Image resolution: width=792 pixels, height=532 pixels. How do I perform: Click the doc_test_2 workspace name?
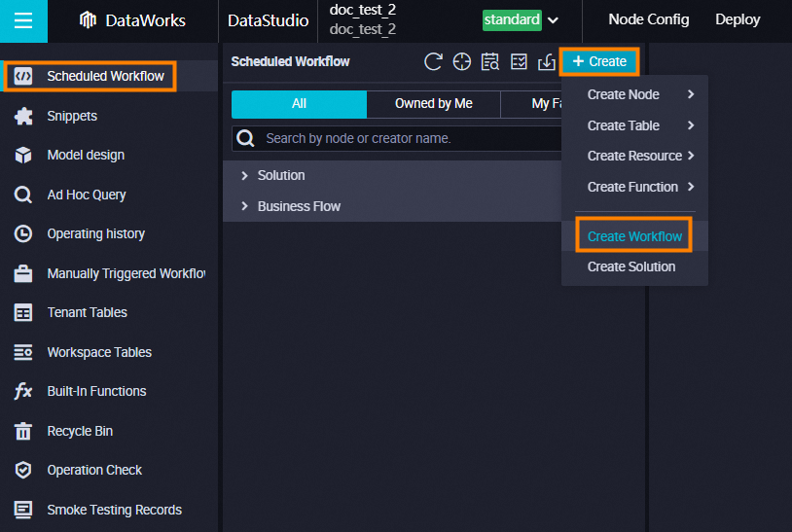(363, 10)
